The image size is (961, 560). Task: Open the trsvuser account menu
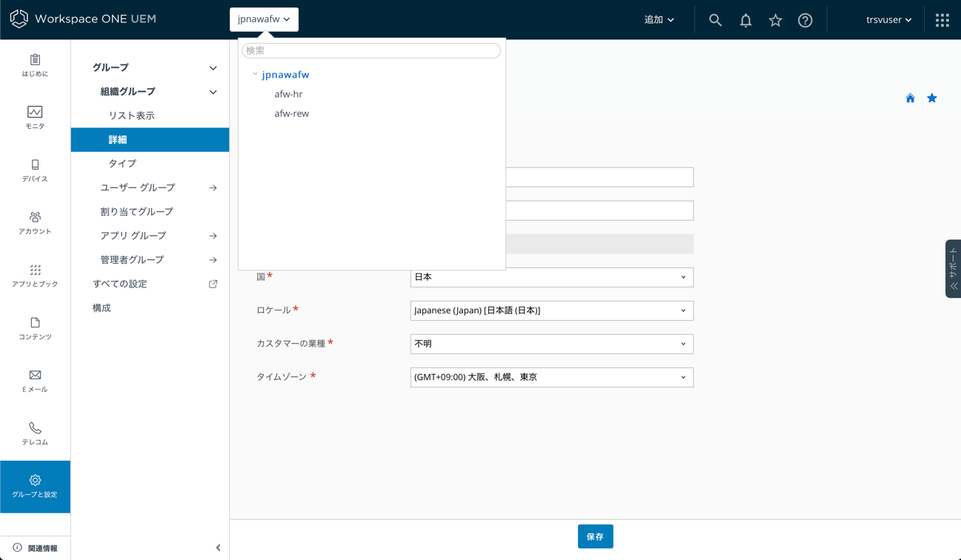pos(888,20)
